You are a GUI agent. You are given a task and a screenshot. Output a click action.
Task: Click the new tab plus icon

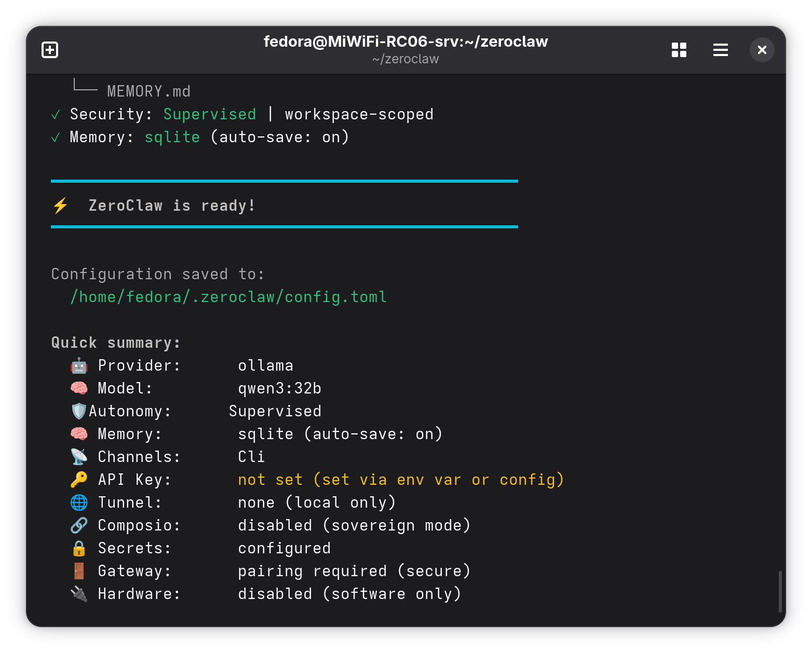[x=50, y=50]
